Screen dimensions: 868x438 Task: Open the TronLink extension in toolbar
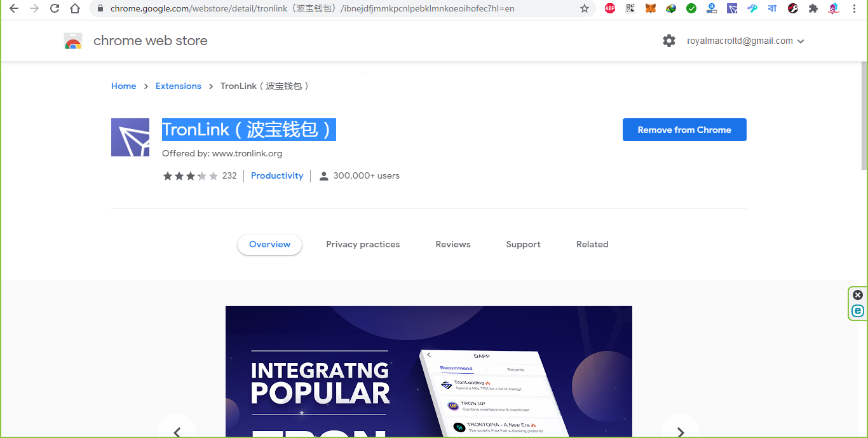[732, 8]
